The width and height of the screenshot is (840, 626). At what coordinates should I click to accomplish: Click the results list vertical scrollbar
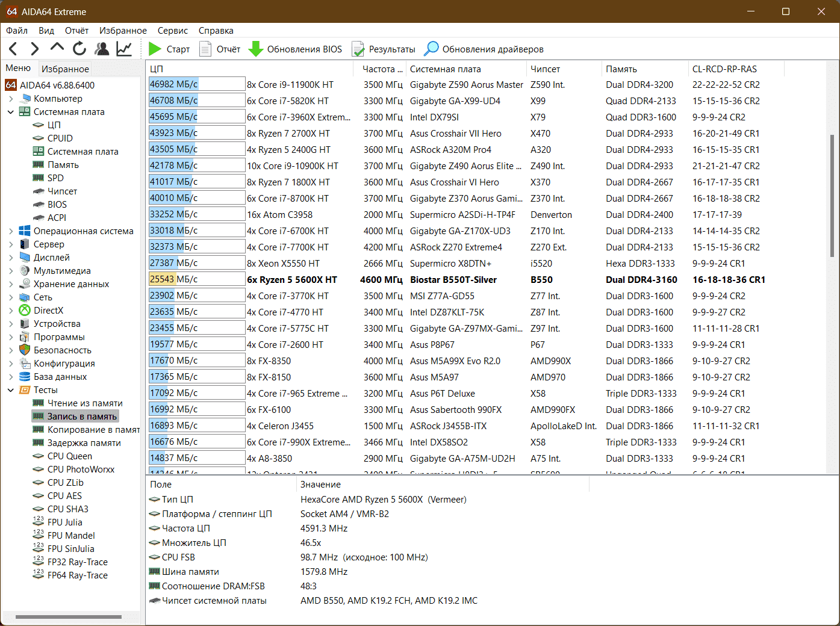(833, 196)
